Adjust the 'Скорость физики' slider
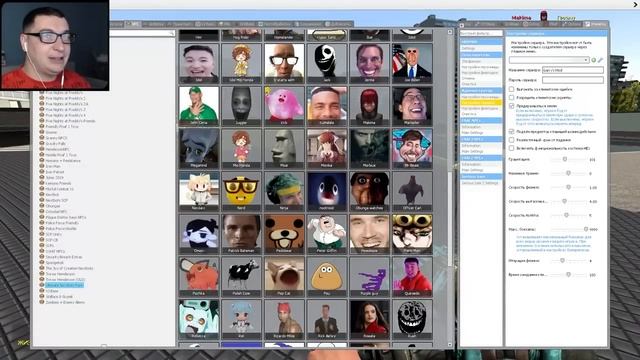The width and height of the screenshot is (640, 360). (568, 187)
